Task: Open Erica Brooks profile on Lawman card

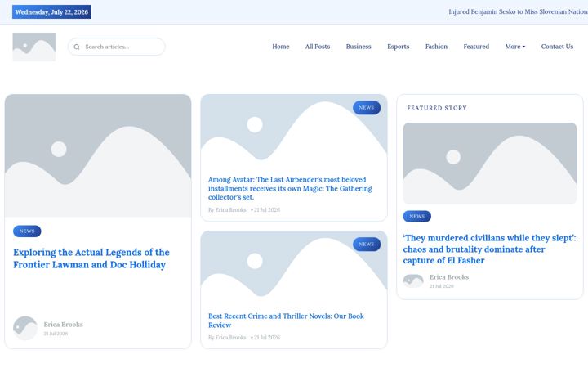Action: pos(63,325)
